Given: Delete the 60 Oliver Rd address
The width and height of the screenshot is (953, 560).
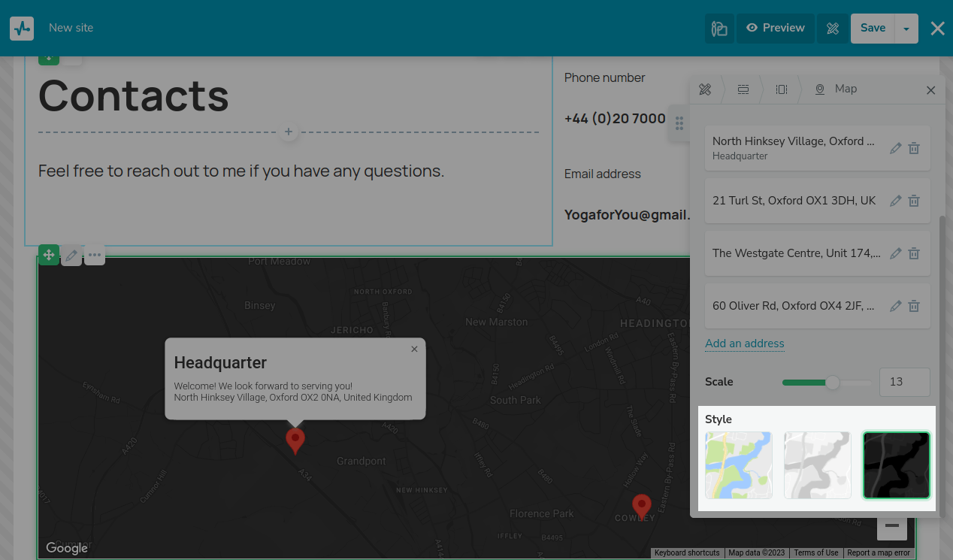Looking at the screenshot, I should [x=914, y=306].
